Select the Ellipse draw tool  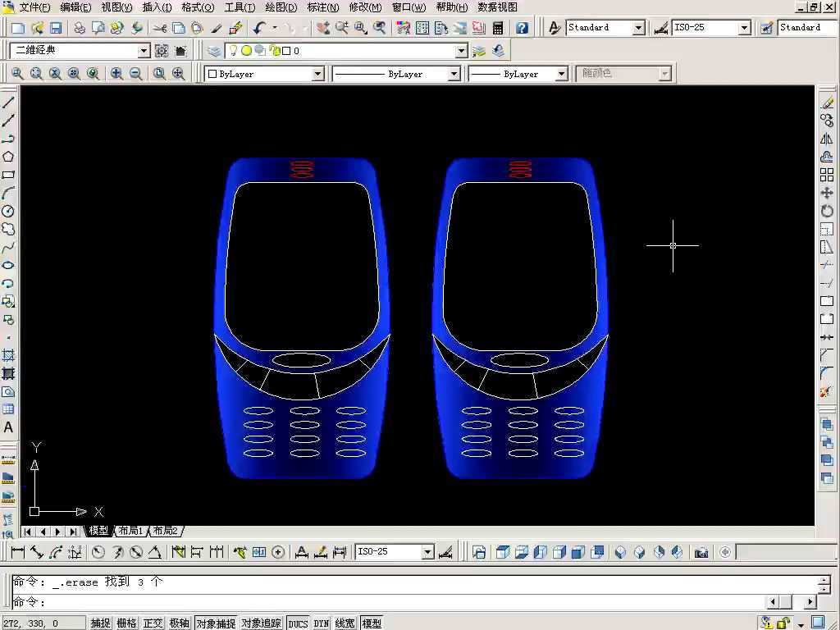[x=8, y=265]
